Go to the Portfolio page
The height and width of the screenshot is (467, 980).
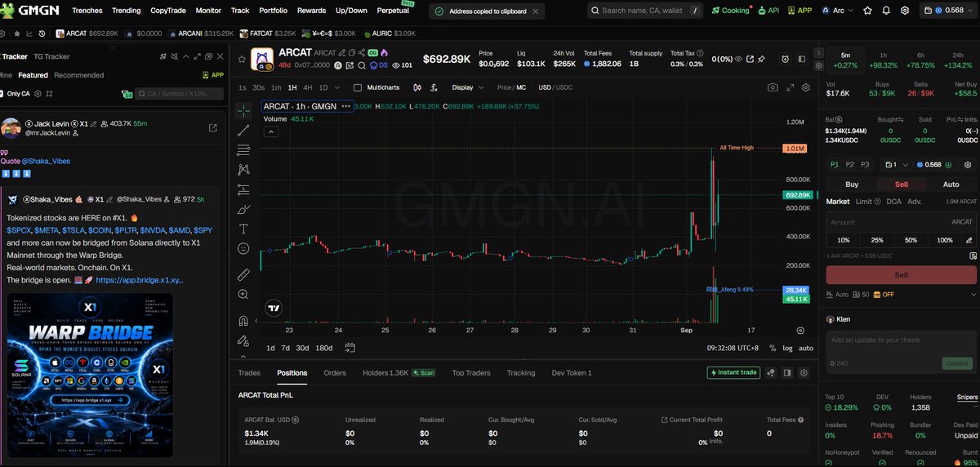pyautogui.click(x=273, y=11)
